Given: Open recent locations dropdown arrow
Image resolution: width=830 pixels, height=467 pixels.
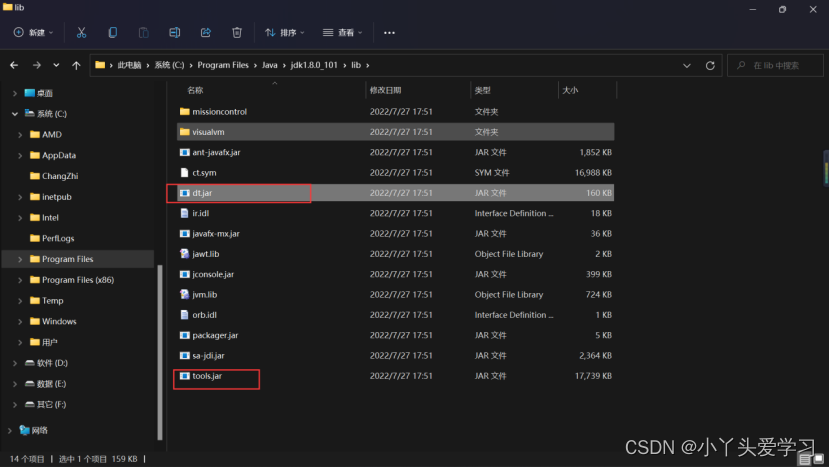Looking at the screenshot, I should [x=56, y=65].
